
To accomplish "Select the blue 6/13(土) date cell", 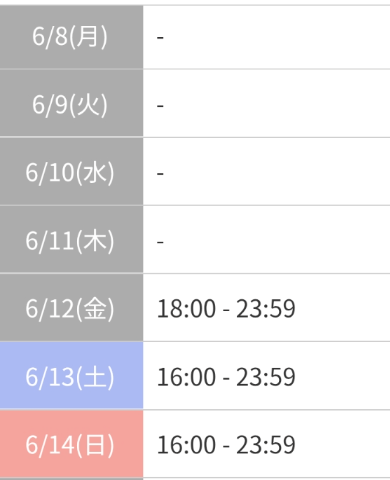I will click(71, 376).
